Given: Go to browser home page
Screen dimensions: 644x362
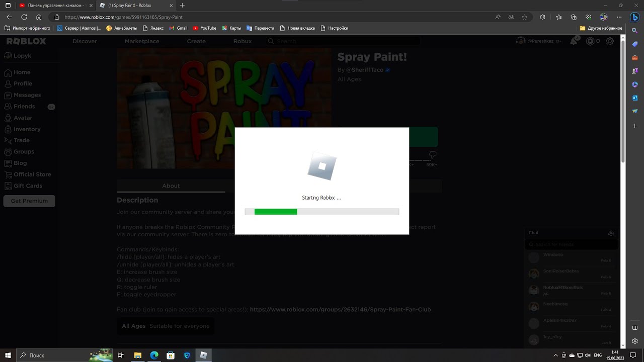Looking at the screenshot, I should (x=39, y=17).
